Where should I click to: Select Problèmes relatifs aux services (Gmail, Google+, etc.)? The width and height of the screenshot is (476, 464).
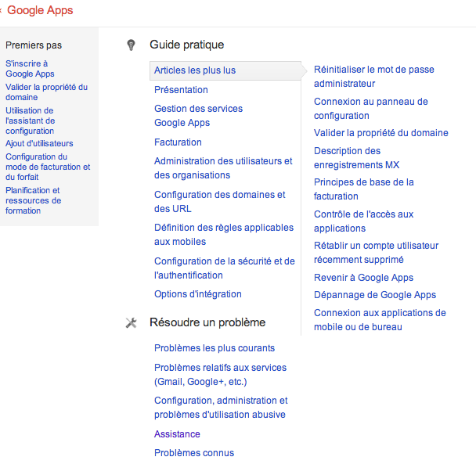click(x=220, y=375)
